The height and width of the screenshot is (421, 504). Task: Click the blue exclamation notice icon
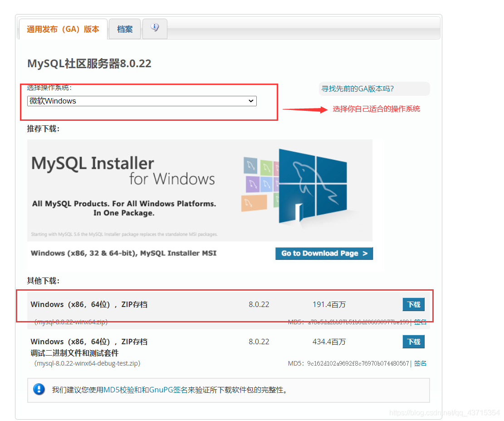tap(39, 389)
